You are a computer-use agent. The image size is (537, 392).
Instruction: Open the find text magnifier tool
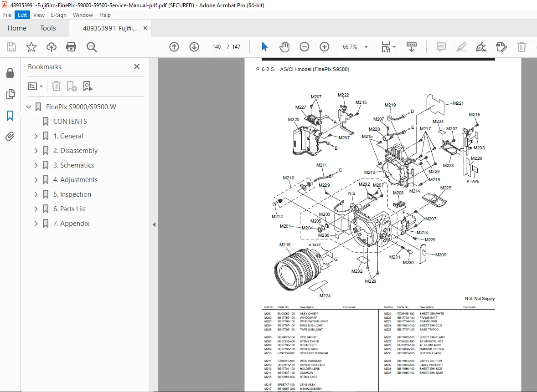92,47
